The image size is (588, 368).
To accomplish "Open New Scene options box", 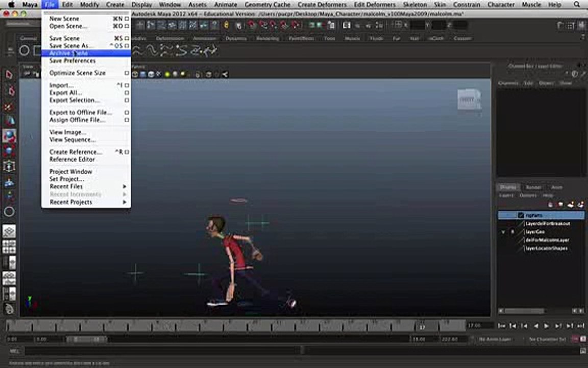I will pyautogui.click(x=127, y=18).
